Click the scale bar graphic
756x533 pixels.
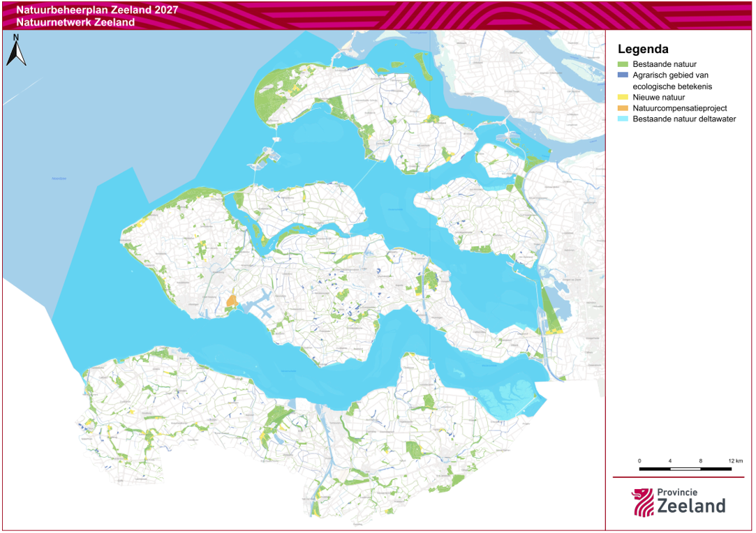coord(685,468)
